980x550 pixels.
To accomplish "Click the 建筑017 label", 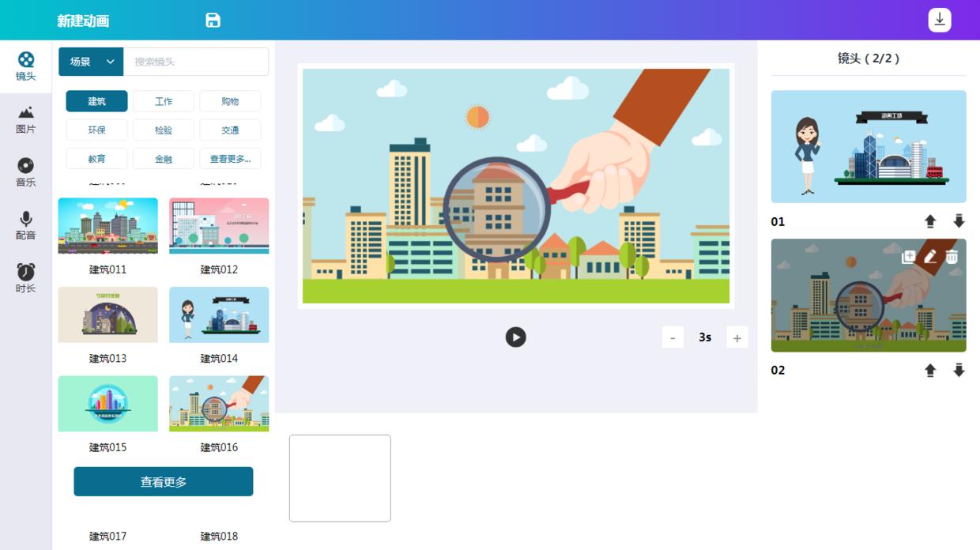I will pyautogui.click(x=107, y=536).
